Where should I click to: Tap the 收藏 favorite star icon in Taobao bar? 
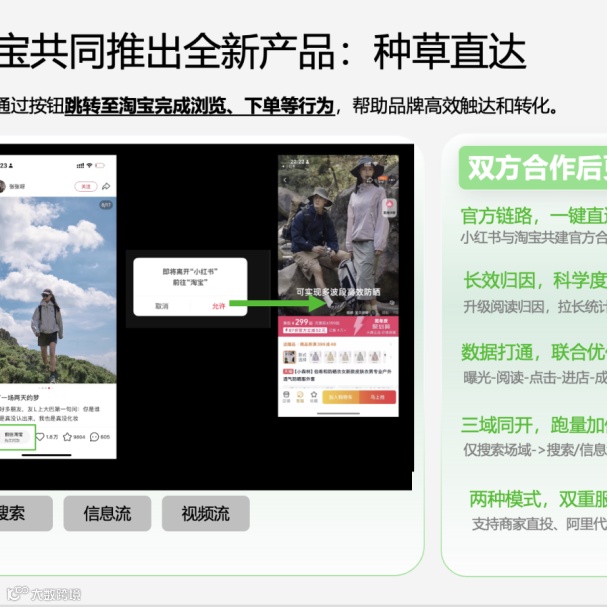[x=314, y=397]
